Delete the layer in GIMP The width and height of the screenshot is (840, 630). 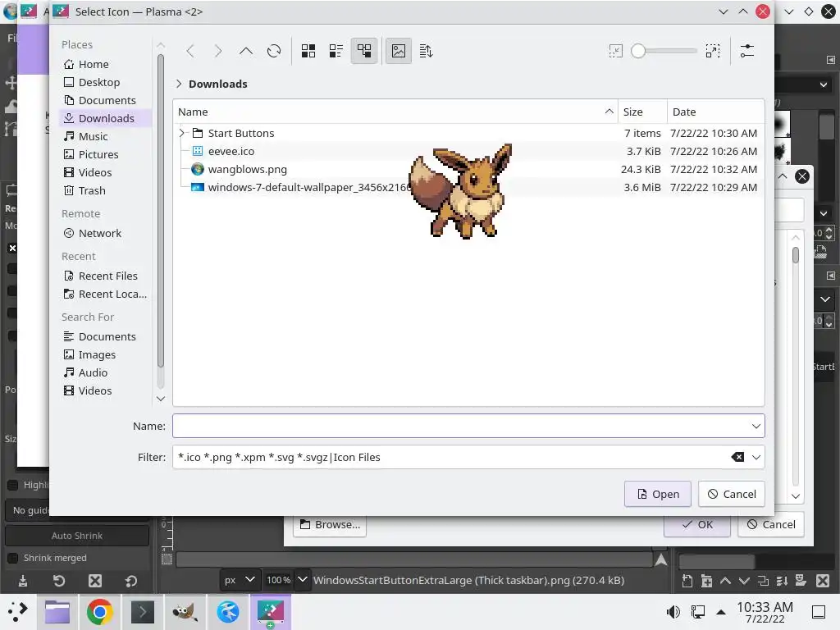tap(823, 581)
